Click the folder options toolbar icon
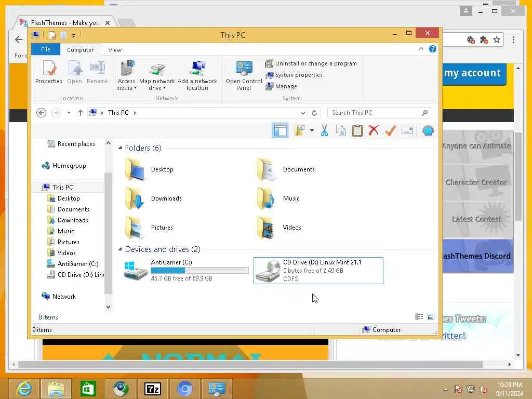 pyautogui.click(x=300, y=130)
